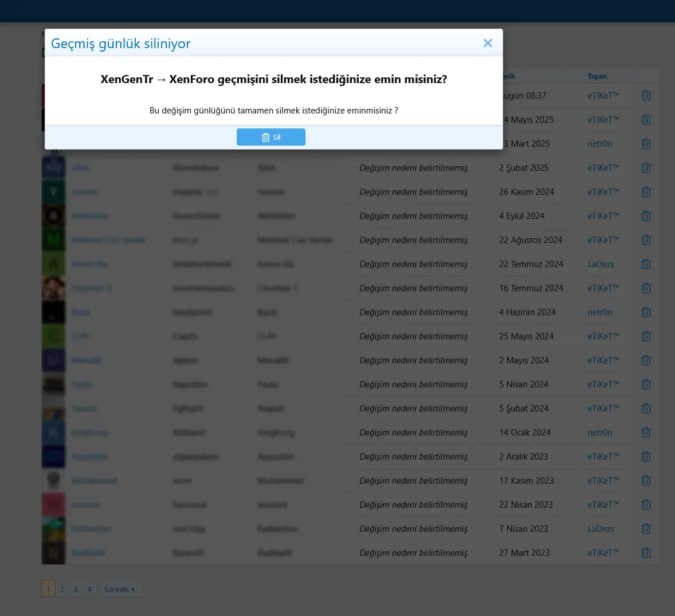
Task: Delete the 2 Şubat 2025 log entry
Action: click(x=646, y=167)
